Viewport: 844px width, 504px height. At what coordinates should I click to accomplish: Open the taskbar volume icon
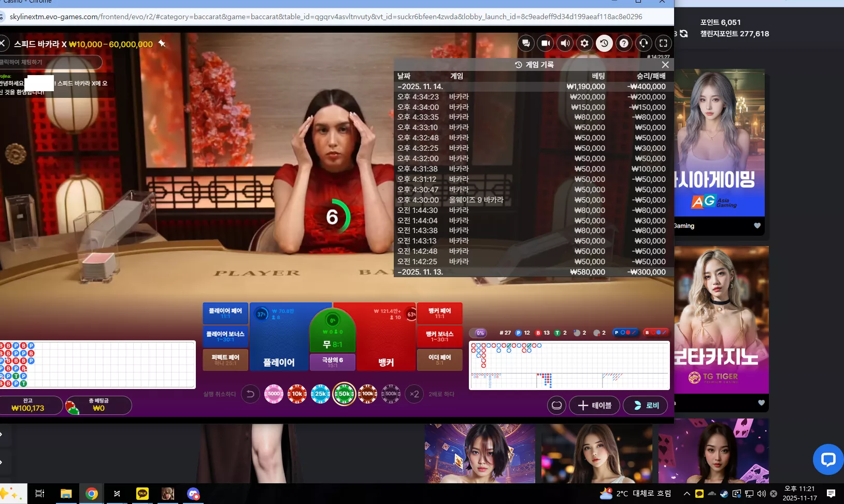pos(761,494)
